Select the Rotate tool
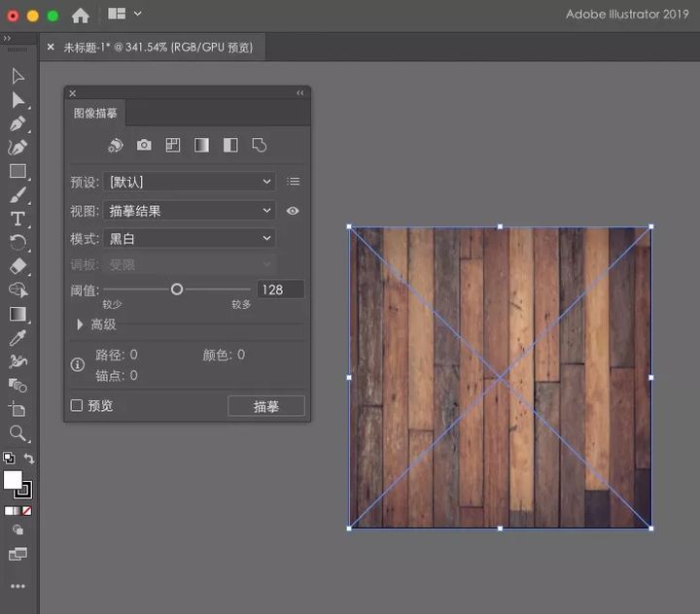 point(17,242)
